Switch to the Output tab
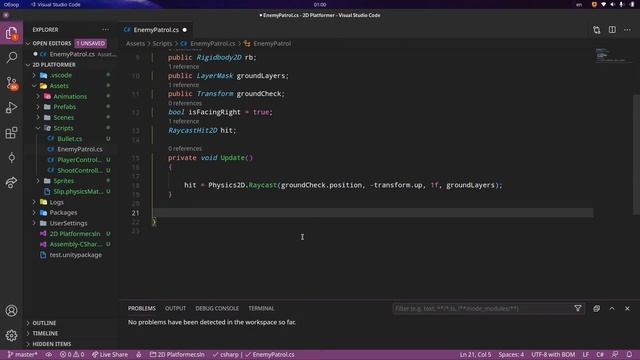Image resolution: width=640 pixels, height=360 pixels. click(176, 309)
